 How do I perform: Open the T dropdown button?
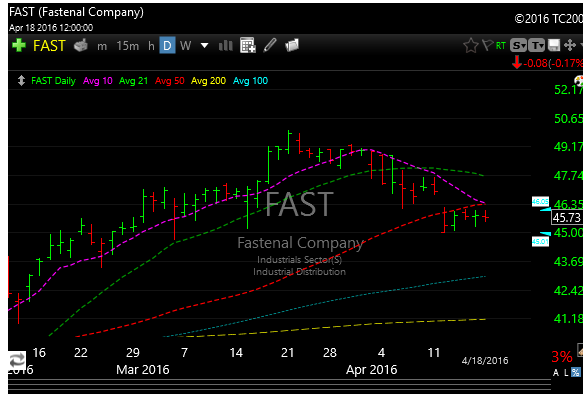536,45
